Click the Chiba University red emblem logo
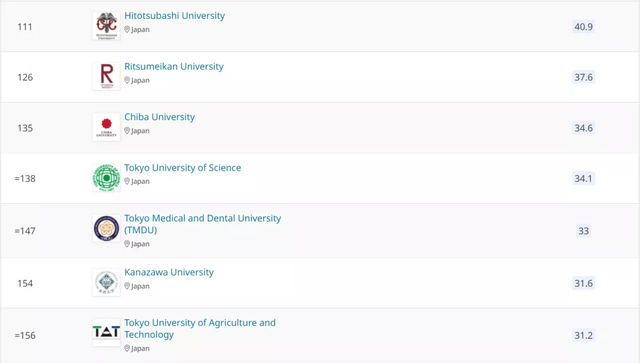This screenshot has width=640, height=363. point(106,127)
